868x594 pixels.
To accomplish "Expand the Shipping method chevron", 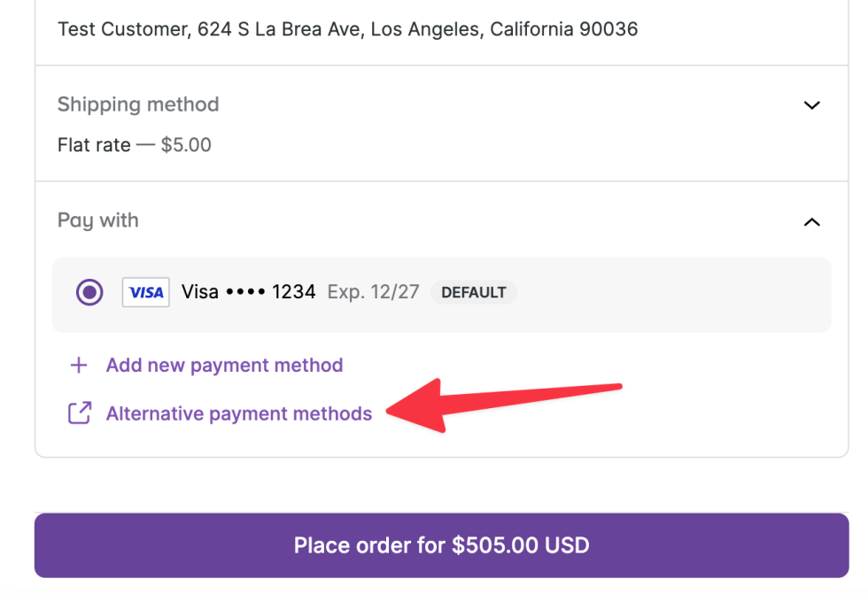I will tap(811, 105).
